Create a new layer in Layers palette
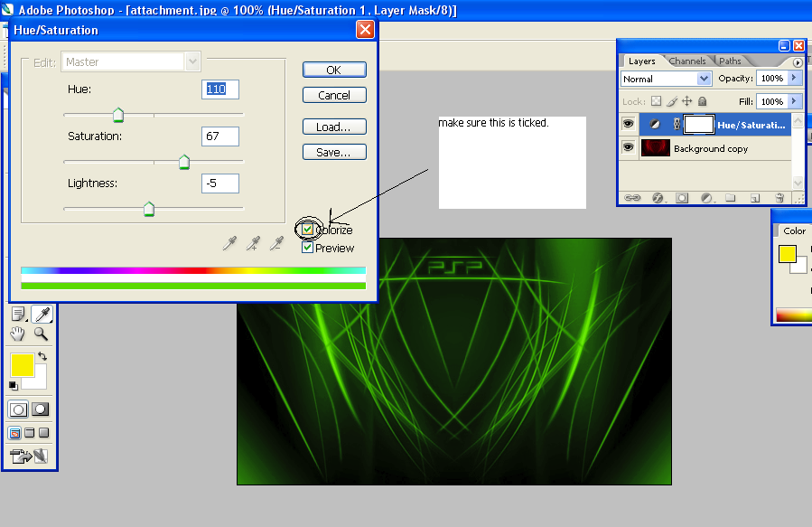Image resolution: width=812 pixels, height=527 pixels. 755,198
